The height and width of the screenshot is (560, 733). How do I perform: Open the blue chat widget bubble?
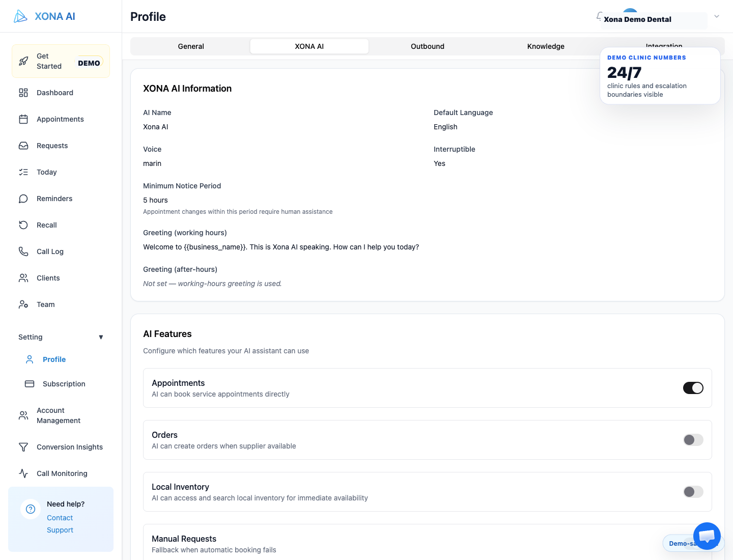707,536
